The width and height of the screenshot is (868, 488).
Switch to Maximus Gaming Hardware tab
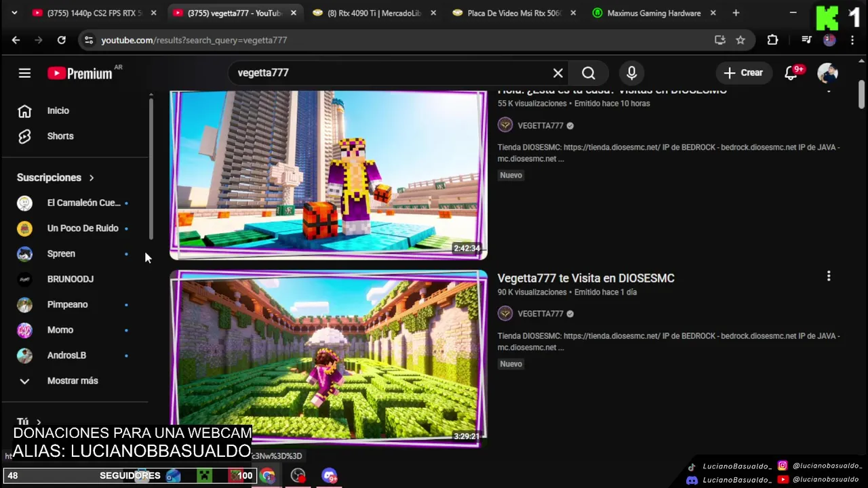tap(654, 13)
